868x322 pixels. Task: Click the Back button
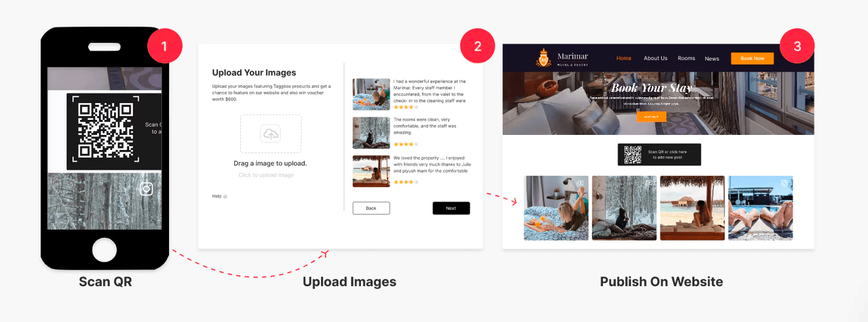tap(371, 208)
